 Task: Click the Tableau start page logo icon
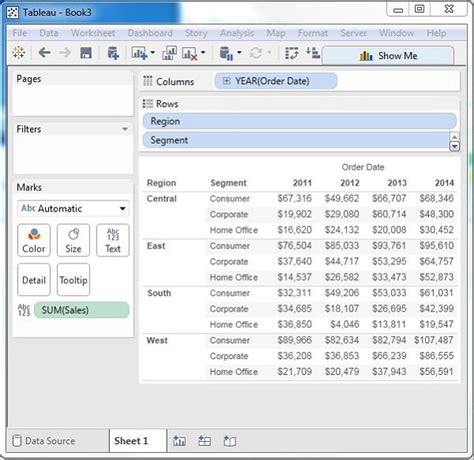tap(19, 53)
